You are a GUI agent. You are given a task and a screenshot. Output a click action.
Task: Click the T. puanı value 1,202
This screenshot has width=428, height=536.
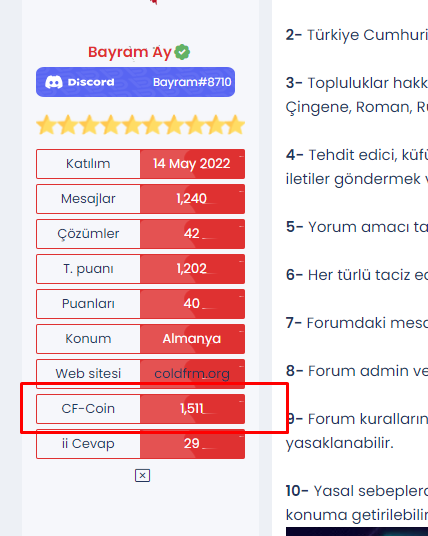tap(191, 269)
